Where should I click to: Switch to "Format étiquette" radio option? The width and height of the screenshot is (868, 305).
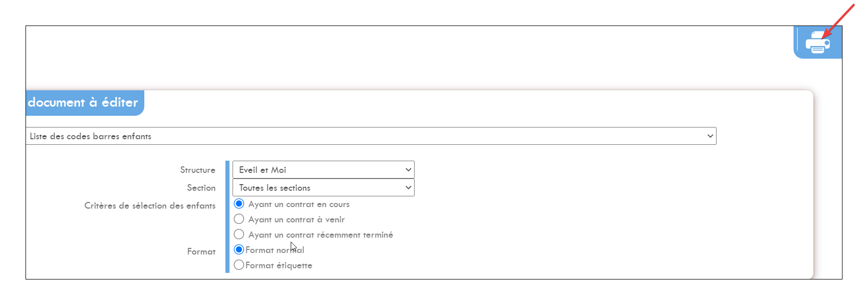coord(239,265)
